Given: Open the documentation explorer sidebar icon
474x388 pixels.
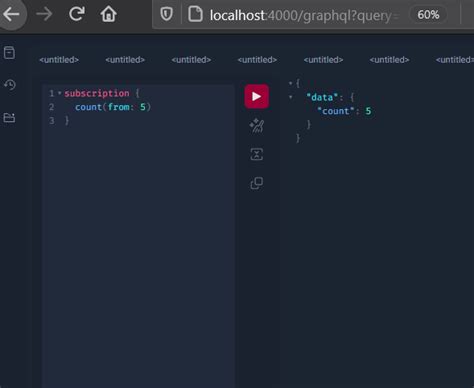Looking at the screenshot, I should tap(9, 53).
